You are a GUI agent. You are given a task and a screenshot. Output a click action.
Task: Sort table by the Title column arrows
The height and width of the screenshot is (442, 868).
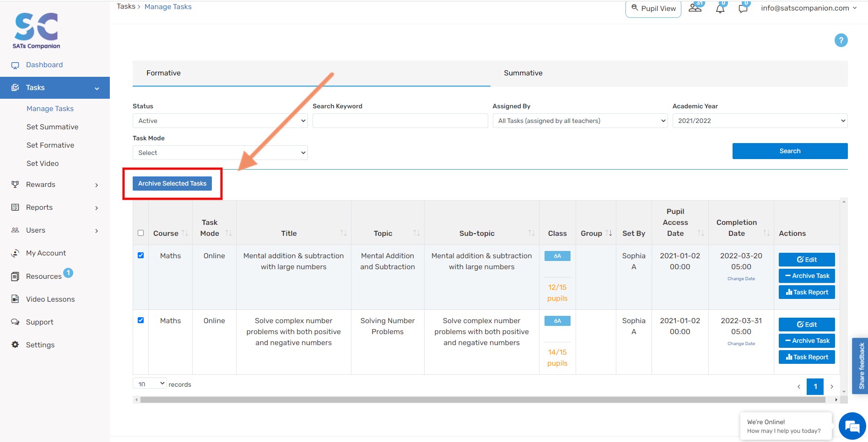click(x=343, y=233)
